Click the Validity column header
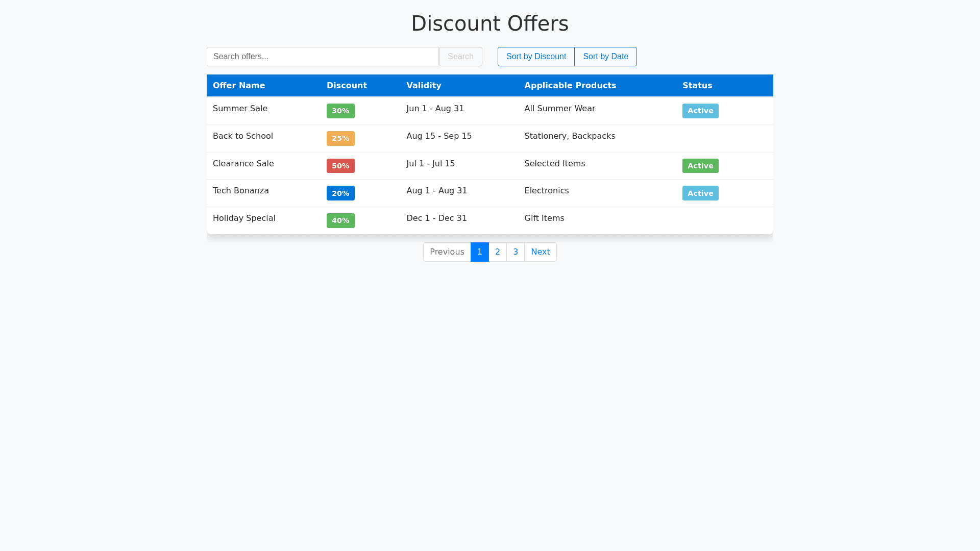980x551 pixels. tap(424, 86)
